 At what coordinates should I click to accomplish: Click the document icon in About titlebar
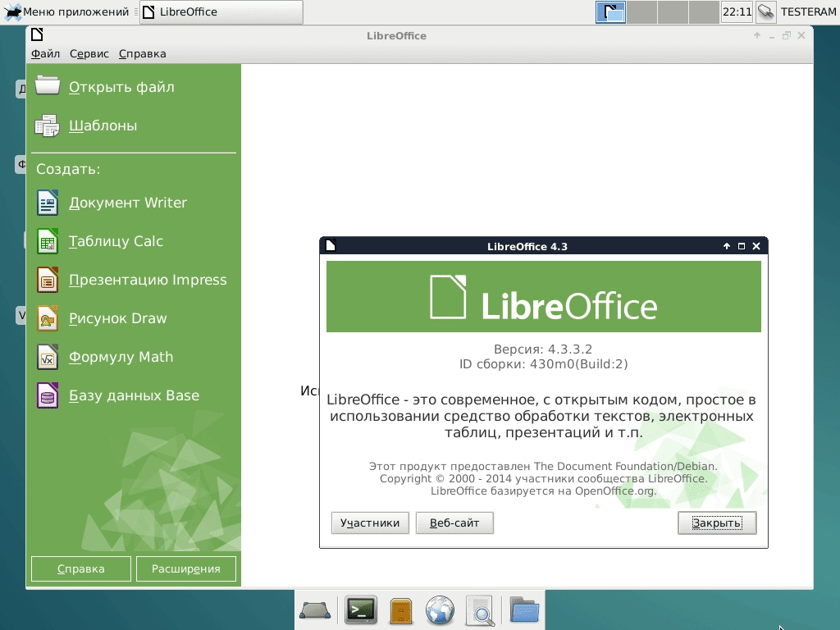(331, 245)
